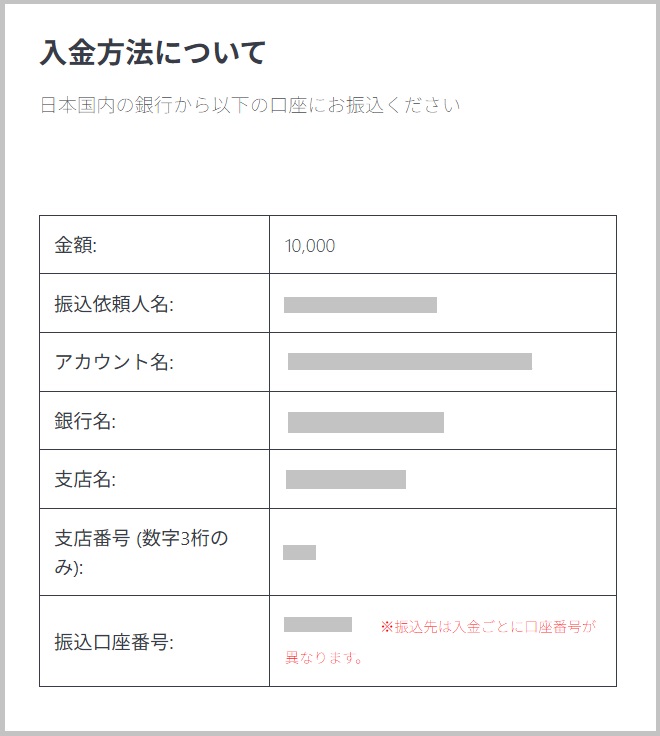Select the アカウント名 label
The image size is (660, 736).
point(114,363)
